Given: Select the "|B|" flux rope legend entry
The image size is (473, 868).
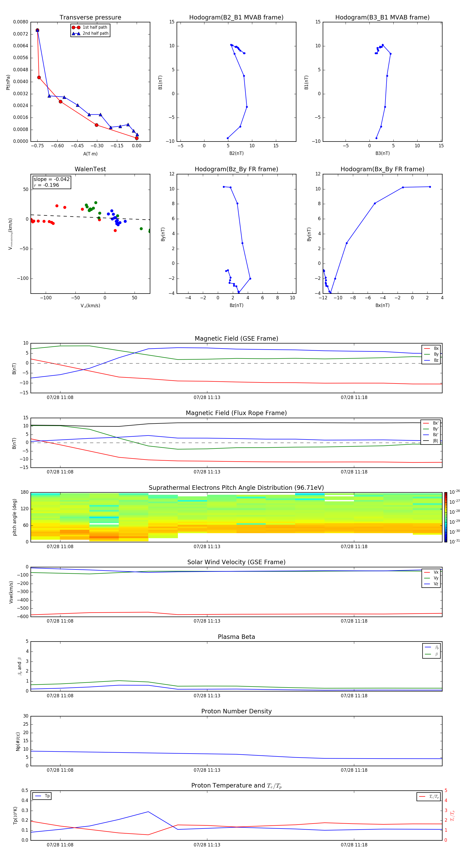Looking at the screenshot, I should click(431, 441).
